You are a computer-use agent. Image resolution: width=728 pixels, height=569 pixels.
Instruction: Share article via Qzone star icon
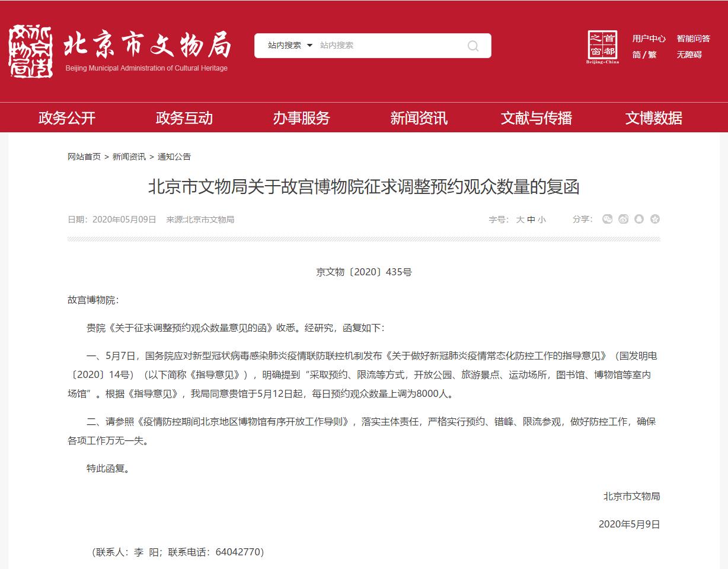click(654, 219)
